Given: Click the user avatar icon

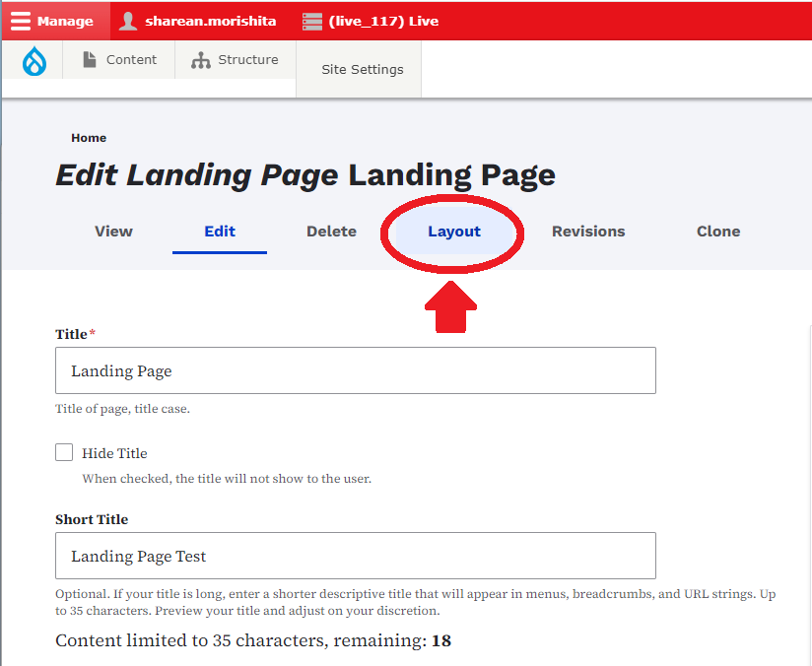Looking at the screenshot, I should 128,22.
